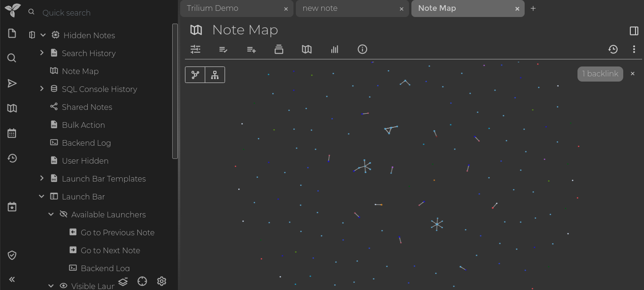Viewport: 644px width, 290px height.
Task: Select the Jump to Note arrow icon
Action: [12, 83]
